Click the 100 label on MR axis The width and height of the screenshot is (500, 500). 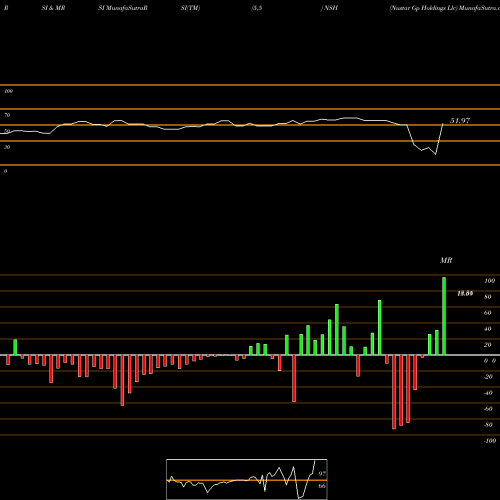490,281
